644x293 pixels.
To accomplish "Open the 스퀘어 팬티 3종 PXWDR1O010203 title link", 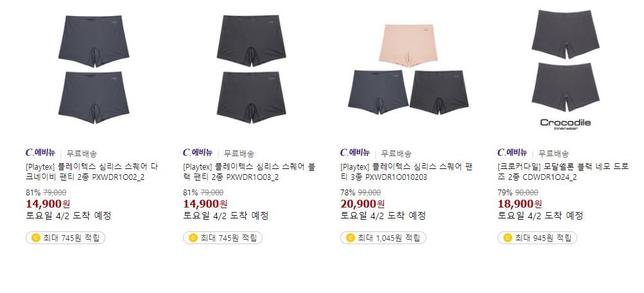I will [x=406, y=172].
